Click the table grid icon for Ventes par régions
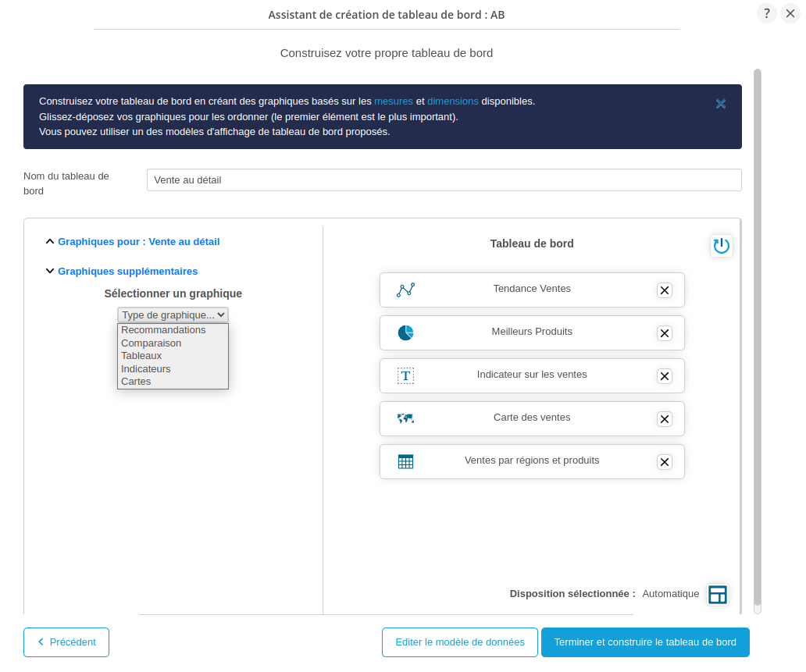 point(405,461)
